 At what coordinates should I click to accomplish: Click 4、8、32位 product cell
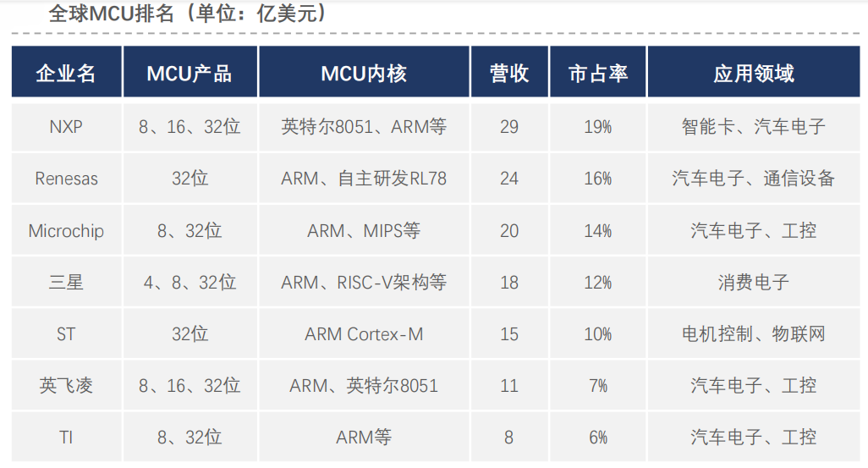pos(190,283)
